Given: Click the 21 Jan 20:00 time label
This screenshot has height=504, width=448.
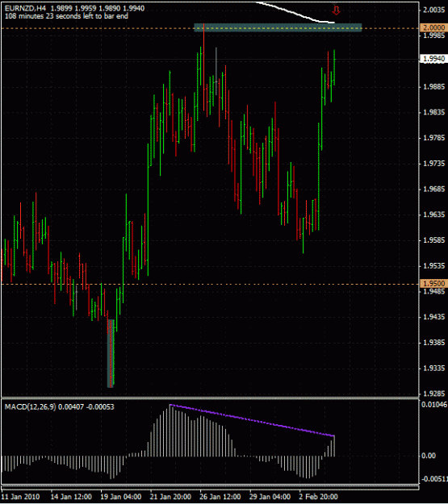Looking at the screenshot, I should pos(171,497).
